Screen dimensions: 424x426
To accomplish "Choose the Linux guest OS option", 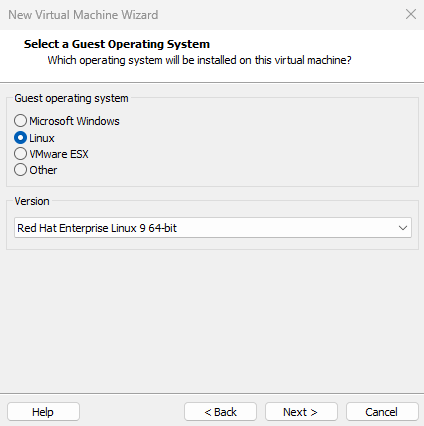I will tap(20, 138).
